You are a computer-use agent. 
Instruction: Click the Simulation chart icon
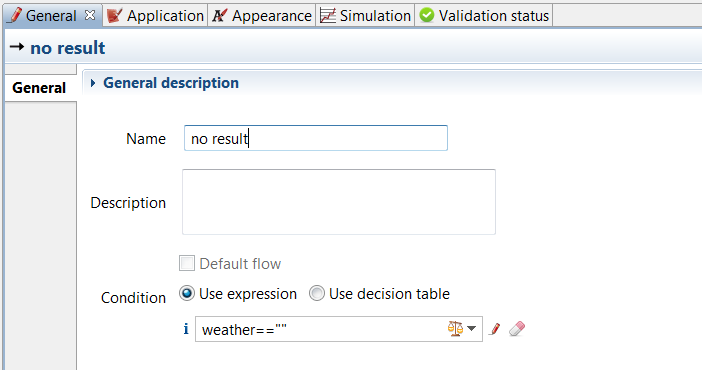(328, 16)
